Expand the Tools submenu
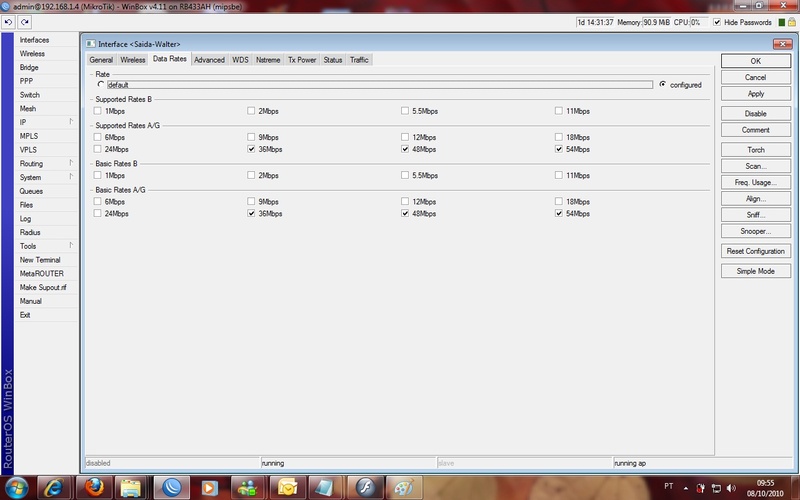 46,246
